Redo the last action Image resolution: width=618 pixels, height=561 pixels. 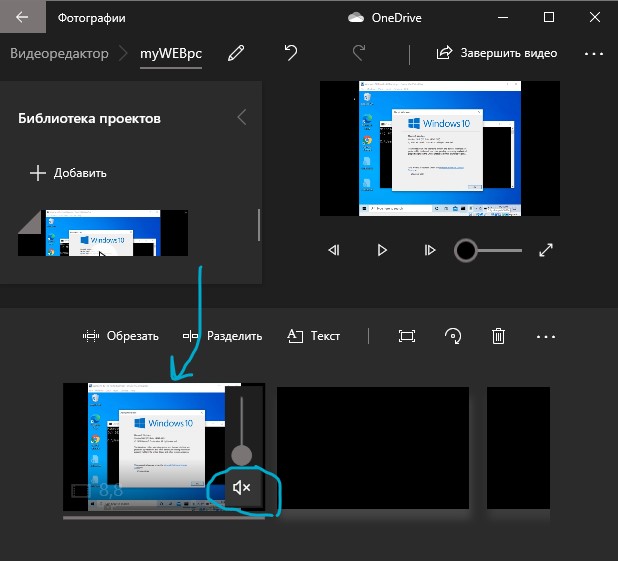coord(359,52)
